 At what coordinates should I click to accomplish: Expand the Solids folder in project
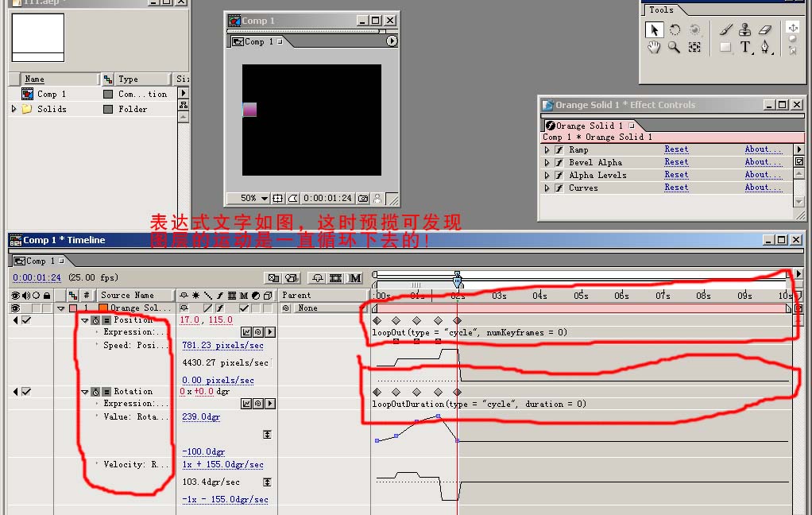coord(14,109)
